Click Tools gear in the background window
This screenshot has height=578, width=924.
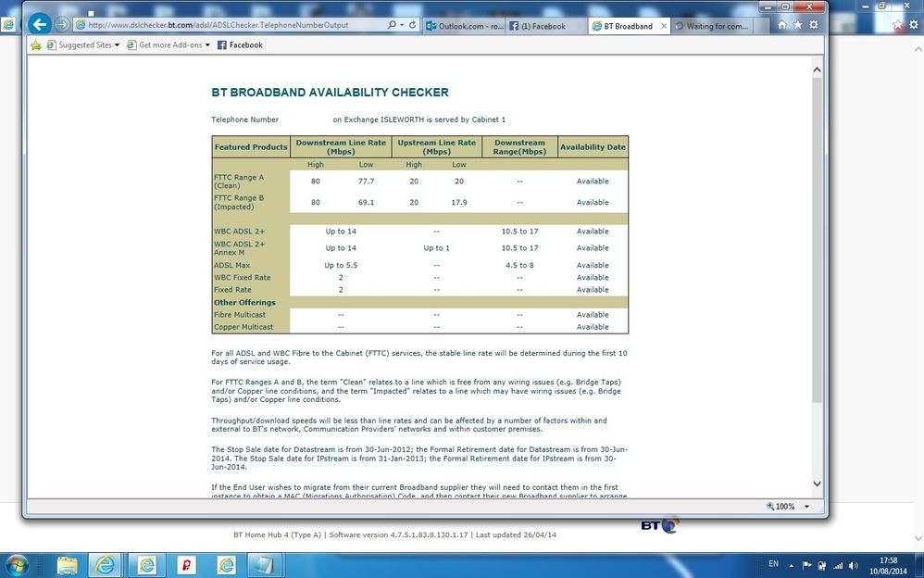click(914, 24)
